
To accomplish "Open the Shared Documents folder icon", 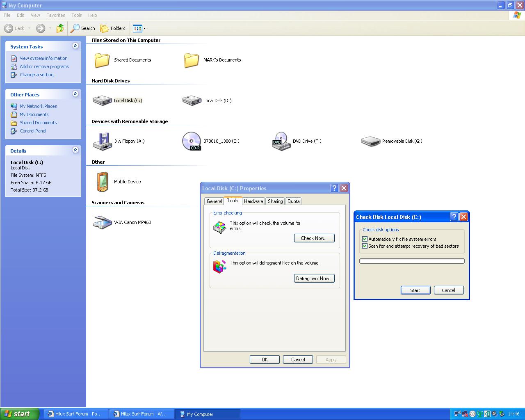I will tap(102, 60).
